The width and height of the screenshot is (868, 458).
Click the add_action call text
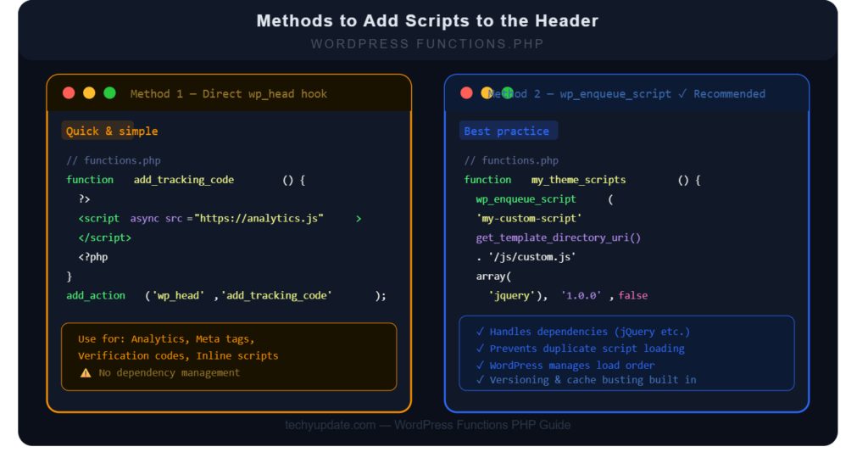[x=96, y=296]
